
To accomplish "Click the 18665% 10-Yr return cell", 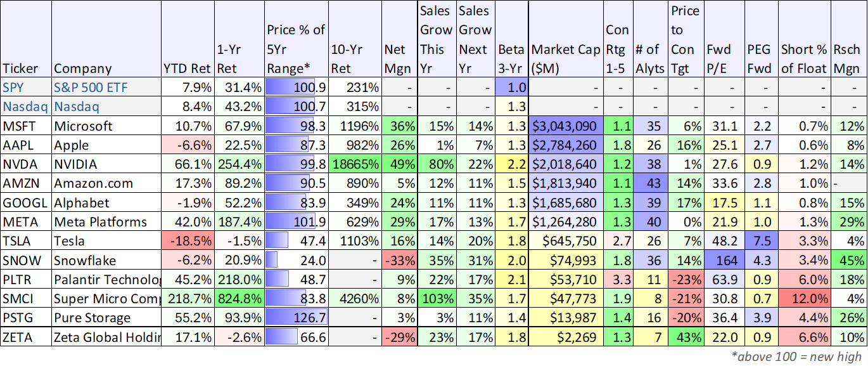I will [354, 164].
